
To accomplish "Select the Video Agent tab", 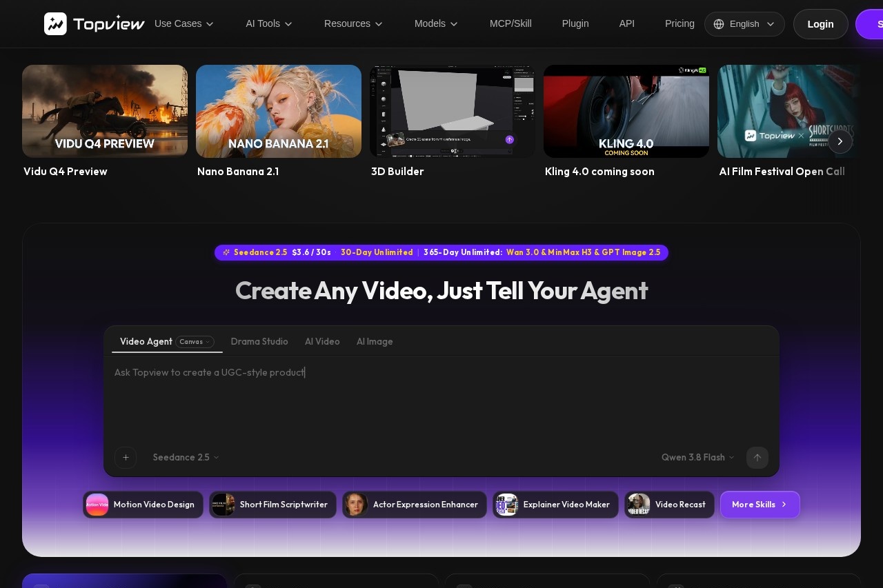I will click(x=146, y=342).
